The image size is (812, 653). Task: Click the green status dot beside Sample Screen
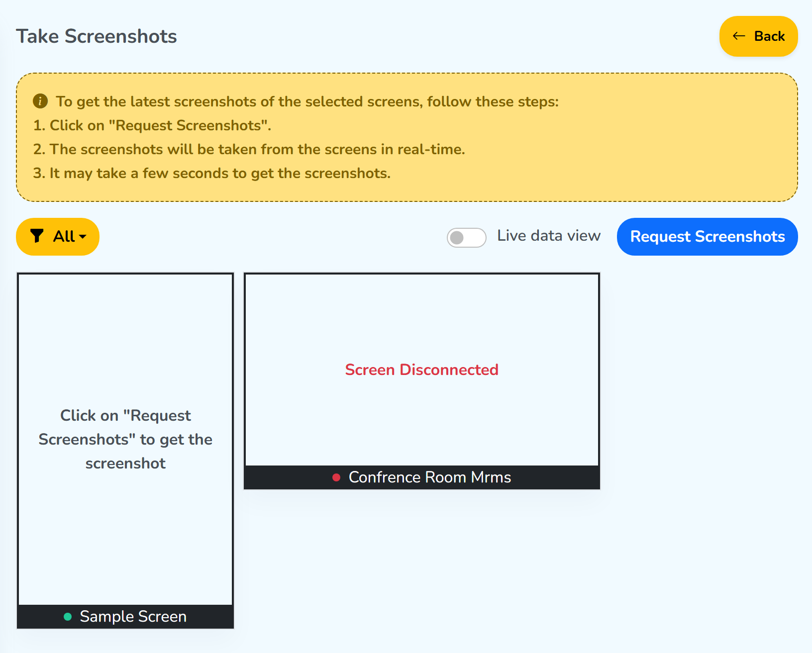[x=68, y=617]
